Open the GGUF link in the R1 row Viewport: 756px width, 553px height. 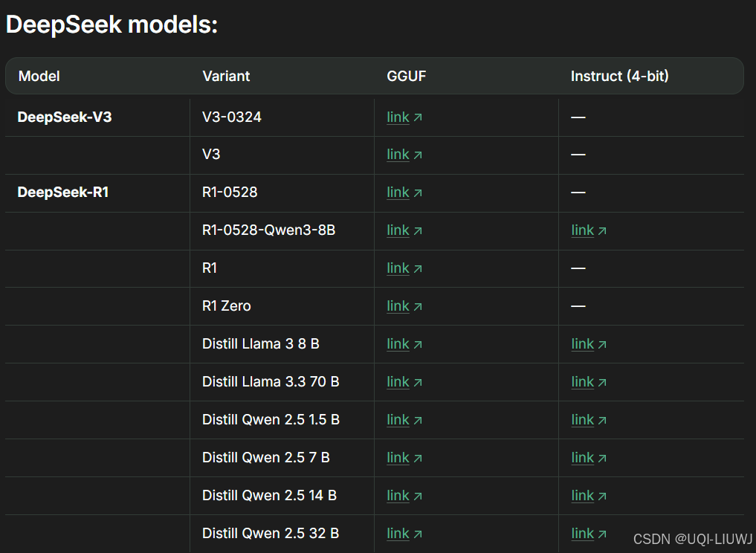[x=404, y=268]
